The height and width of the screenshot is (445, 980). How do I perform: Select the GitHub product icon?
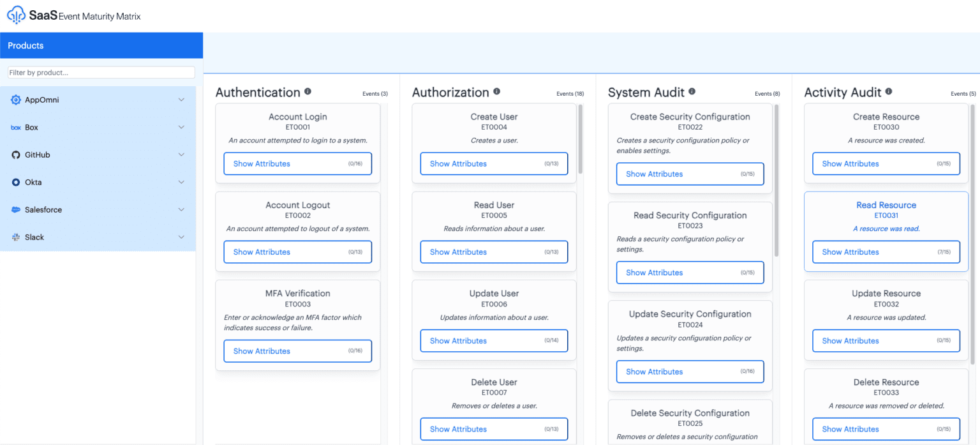[x=15, y=155]
